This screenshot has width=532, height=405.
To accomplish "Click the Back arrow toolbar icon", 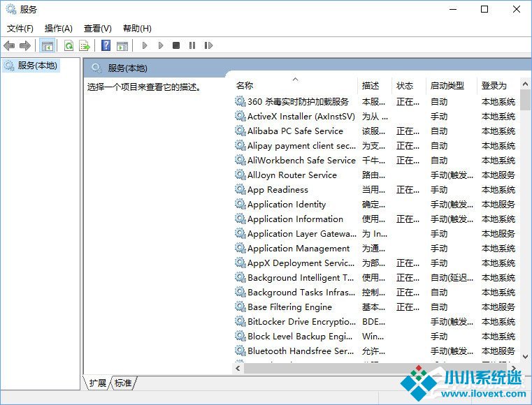I will (x=9, y=45).
